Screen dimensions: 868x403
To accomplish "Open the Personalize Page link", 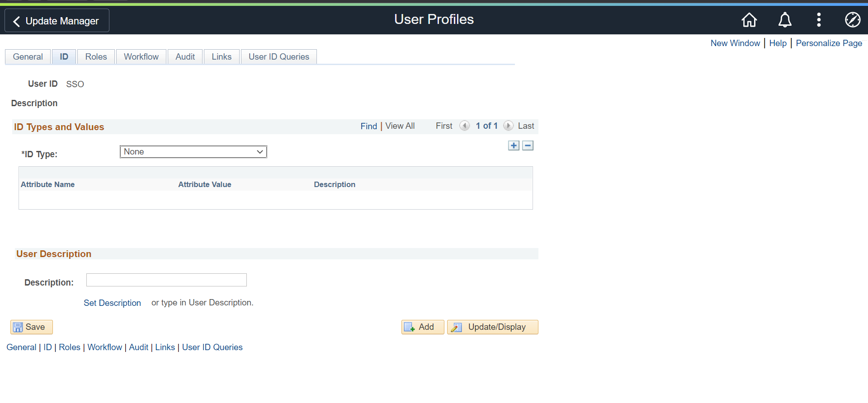I will point(829,43).
